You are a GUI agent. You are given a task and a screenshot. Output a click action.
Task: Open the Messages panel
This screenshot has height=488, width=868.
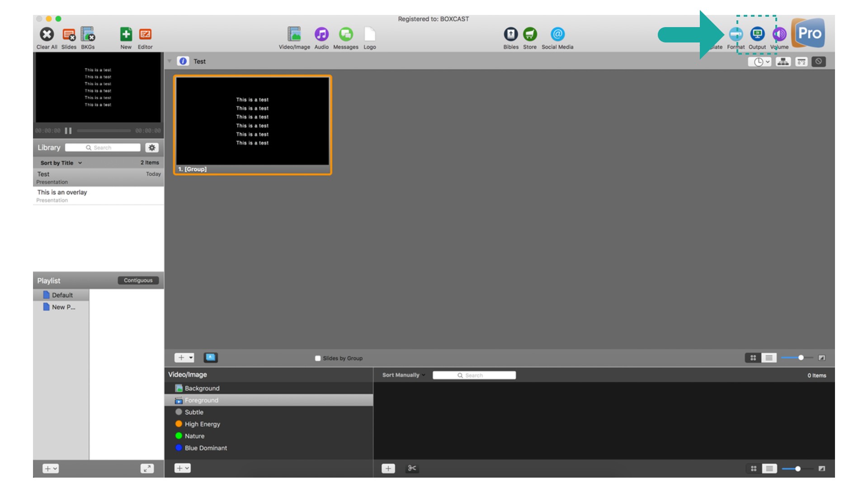coord(345,34)
